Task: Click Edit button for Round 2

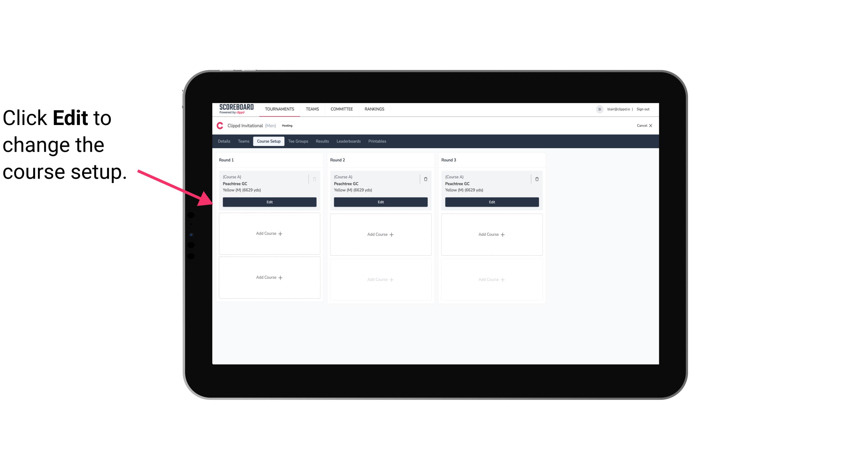Action: [x=380, y=201]
